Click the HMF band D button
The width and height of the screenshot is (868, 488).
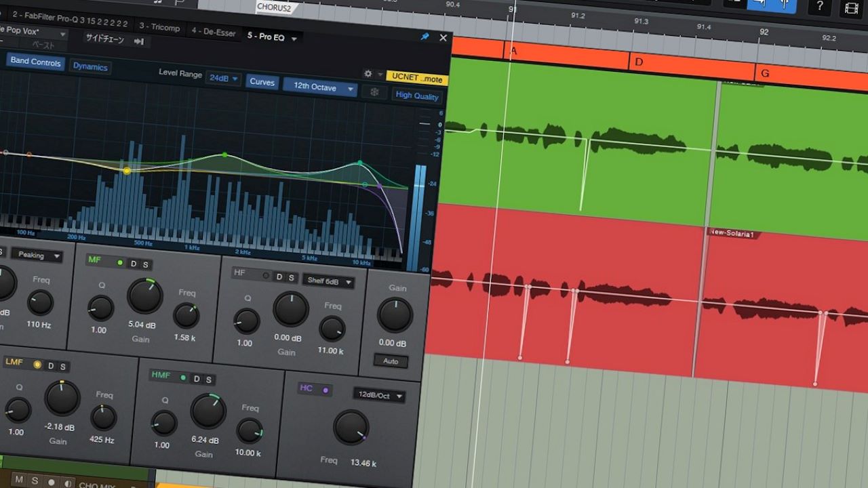point(197,379)
